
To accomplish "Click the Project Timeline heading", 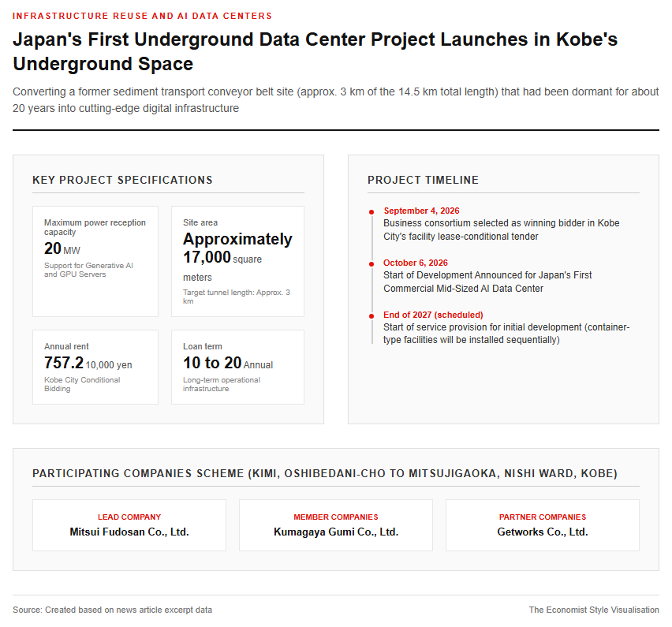I will (423, 180).
